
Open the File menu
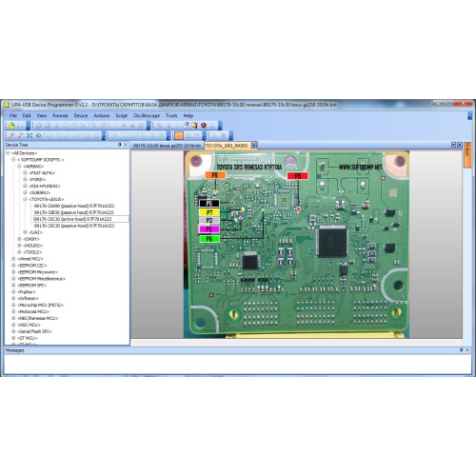pos(13,115)
